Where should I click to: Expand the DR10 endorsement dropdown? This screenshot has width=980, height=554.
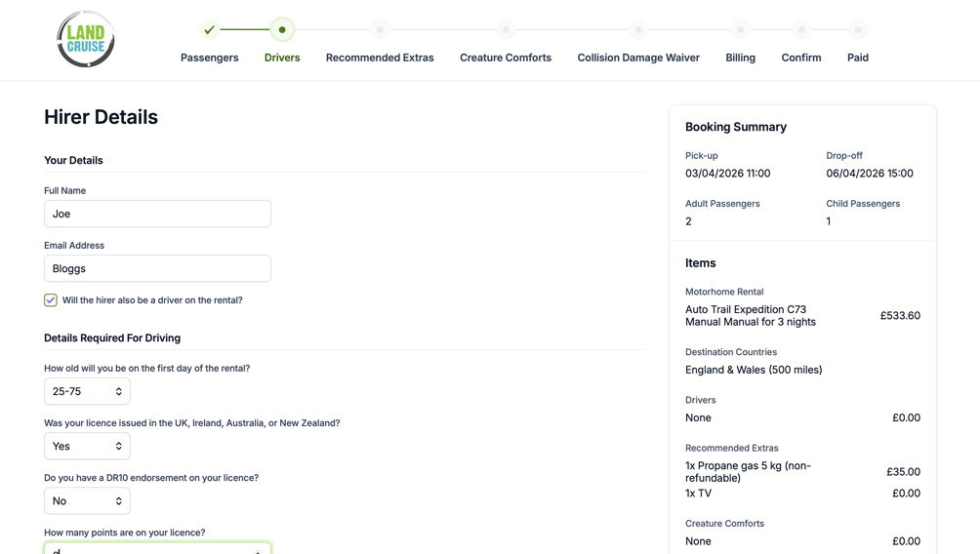[87, 500]
